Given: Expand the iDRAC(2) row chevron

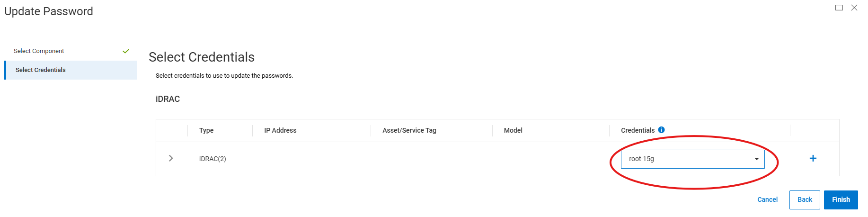Looking at the screenshot, I should pyautogui.click(x=171, y=158).
